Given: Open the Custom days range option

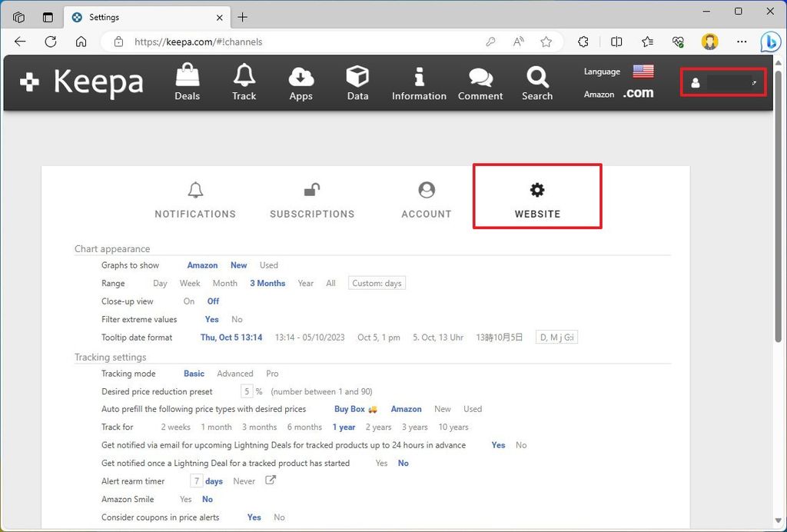Looking at the screenshot, I should point(376,283).
